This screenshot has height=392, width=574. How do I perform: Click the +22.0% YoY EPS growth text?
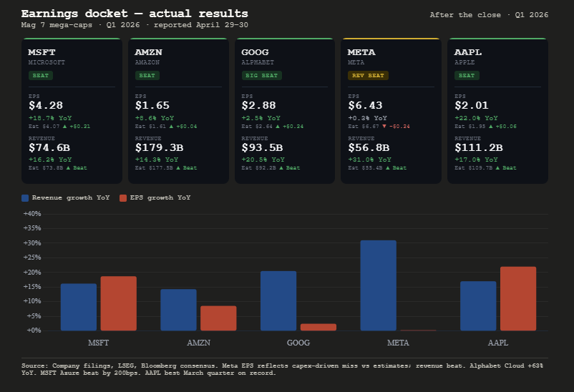coord(476,118)
